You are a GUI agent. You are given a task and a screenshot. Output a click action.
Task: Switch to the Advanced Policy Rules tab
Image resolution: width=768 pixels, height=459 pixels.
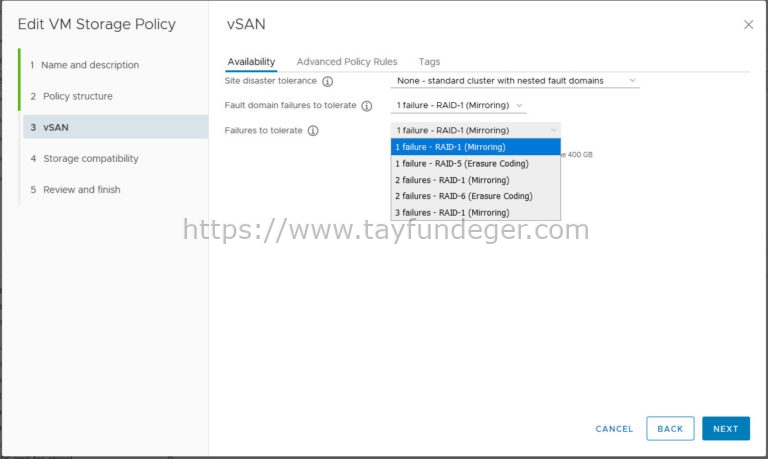pyautogui.click(x=346, y=62)
